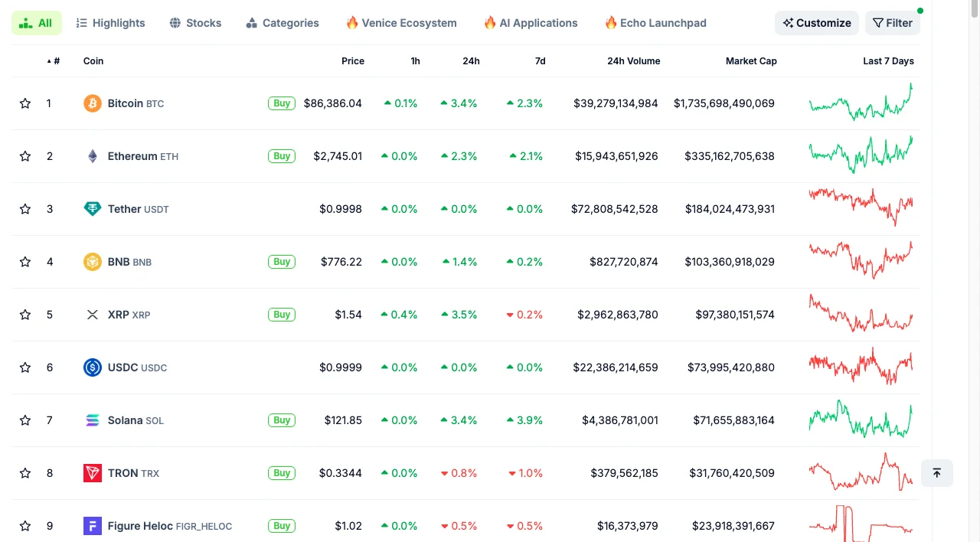Sort by 24h Volume column header
The image size is (980, 542).
click(633, 61)
